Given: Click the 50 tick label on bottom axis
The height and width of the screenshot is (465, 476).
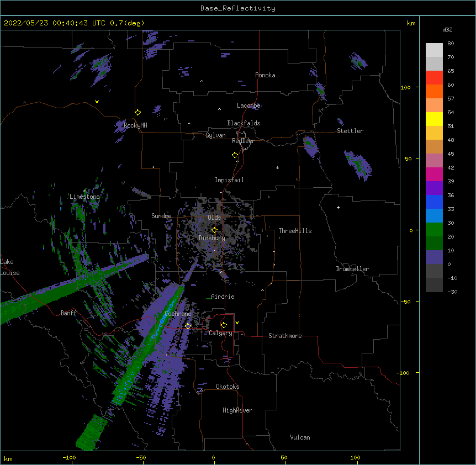Looking at the screenshot, I should tap(284, 457).
